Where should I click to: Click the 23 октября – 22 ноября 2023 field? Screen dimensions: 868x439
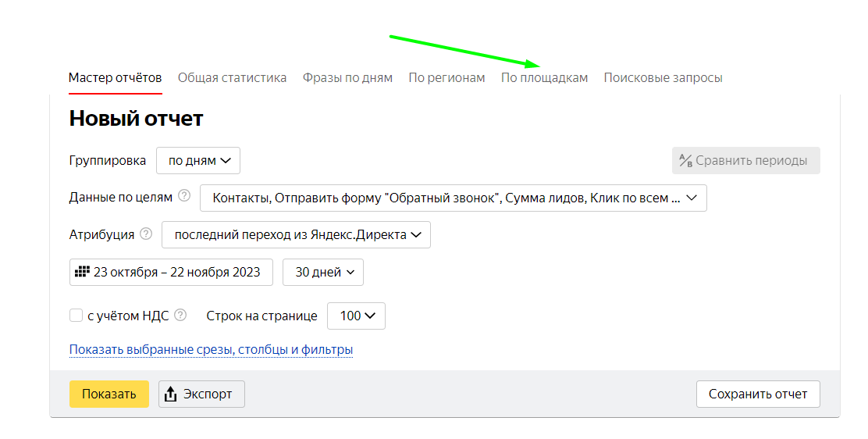171,272
